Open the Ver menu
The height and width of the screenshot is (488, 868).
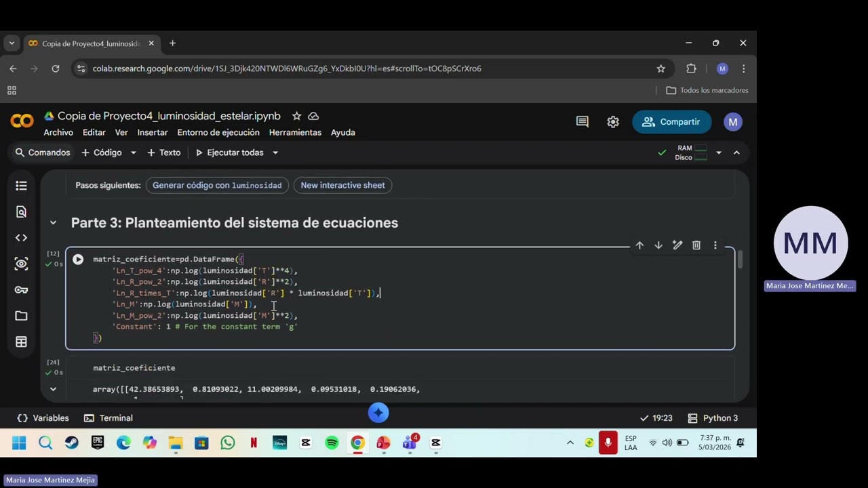pos(121,132)
